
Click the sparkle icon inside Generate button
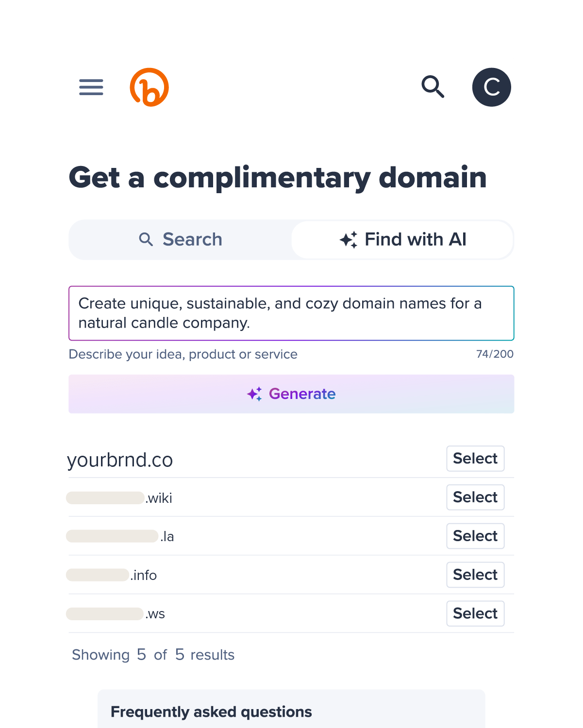coord(254,394)
